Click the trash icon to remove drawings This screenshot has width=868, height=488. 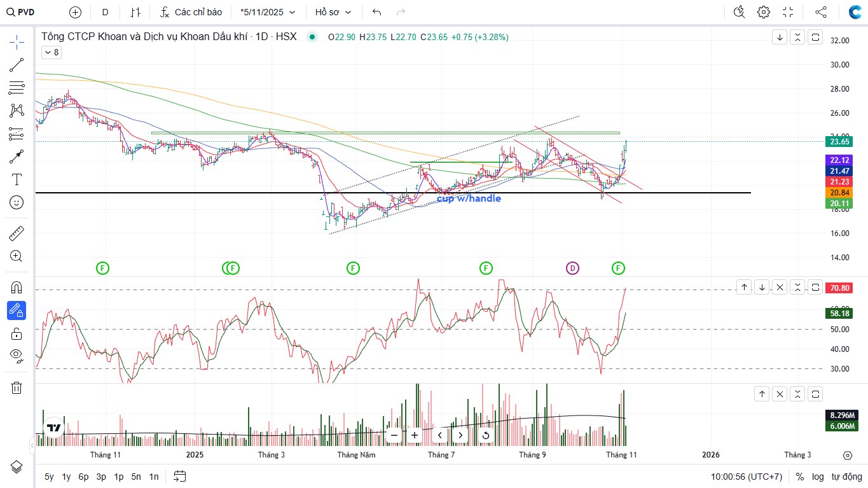[17, 387]
